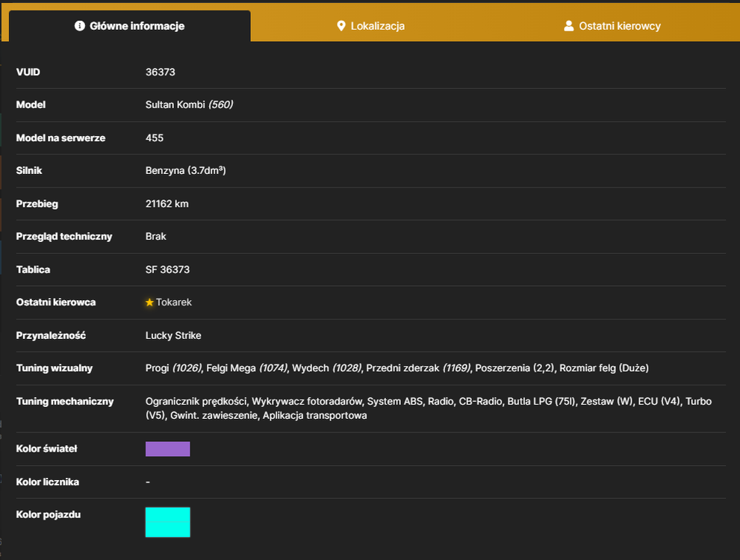Open the Główne informacje tab

click(130, 26)
